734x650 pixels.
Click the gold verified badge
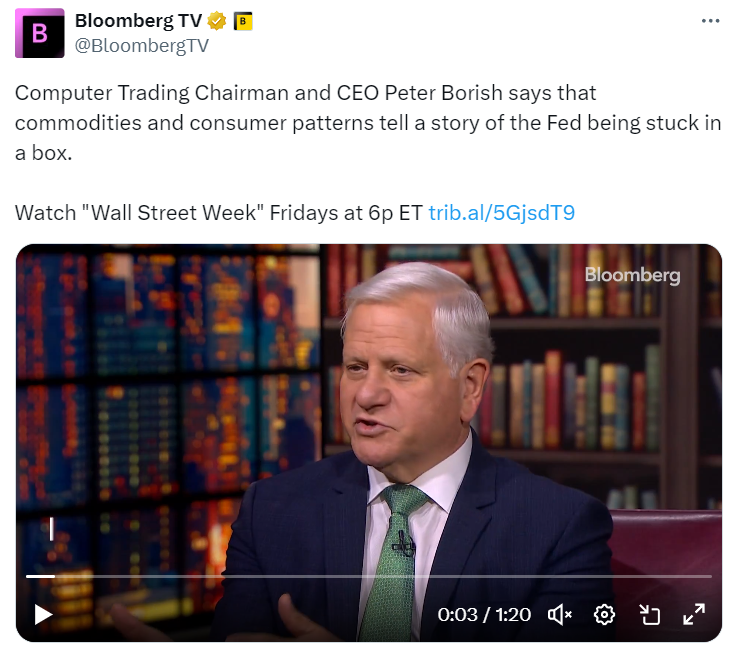click(x=217, y=21)
